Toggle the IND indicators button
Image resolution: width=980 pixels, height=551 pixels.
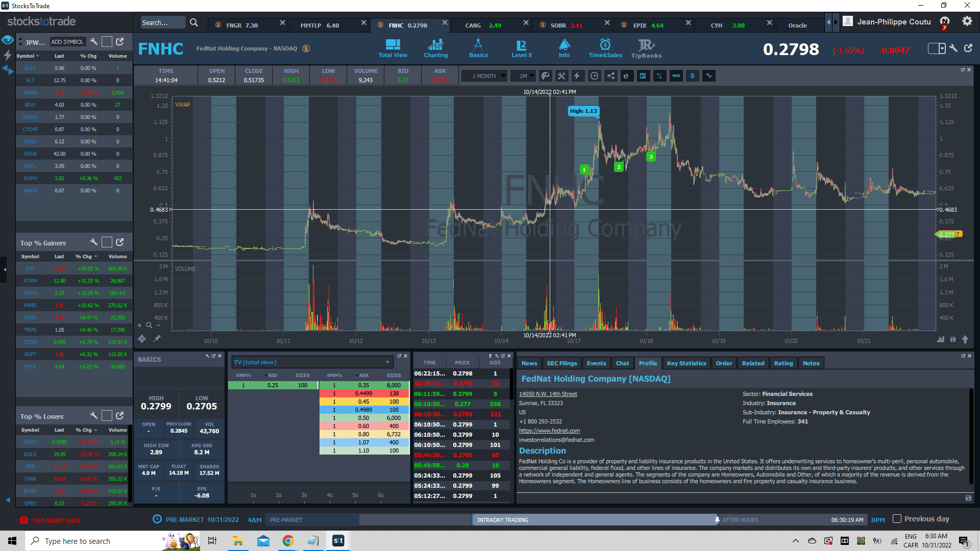[x=676, y=76]
